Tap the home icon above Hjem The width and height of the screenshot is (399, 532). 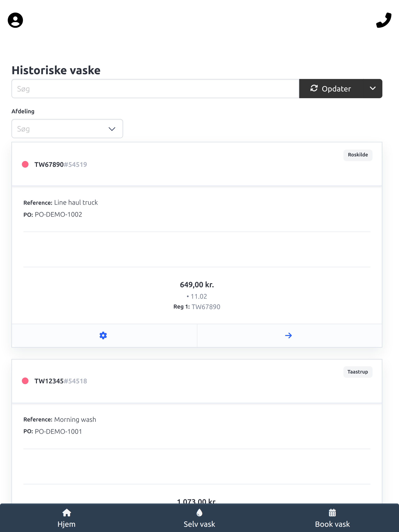pos(67,513)
